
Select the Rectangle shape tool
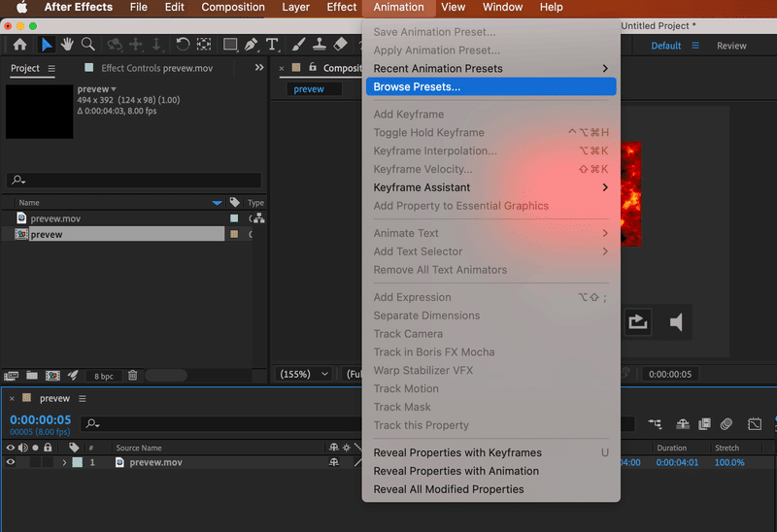coord(230,45)
